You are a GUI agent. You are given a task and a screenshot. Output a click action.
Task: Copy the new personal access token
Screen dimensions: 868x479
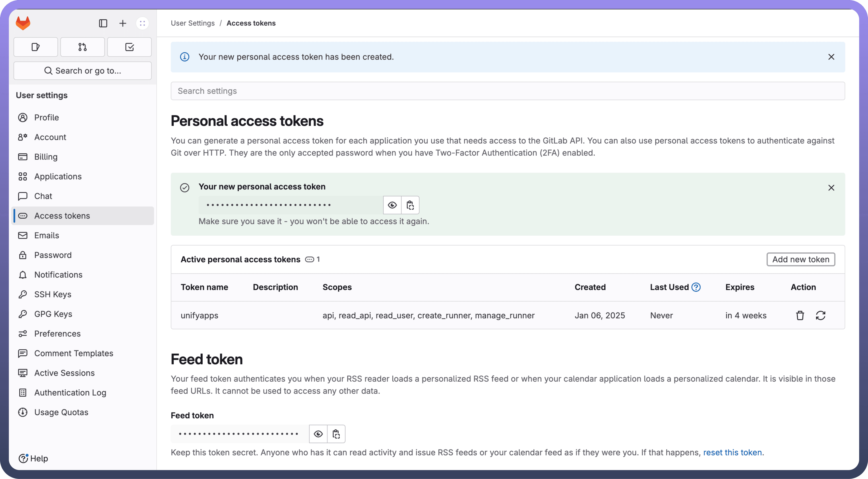click(410, 205)
